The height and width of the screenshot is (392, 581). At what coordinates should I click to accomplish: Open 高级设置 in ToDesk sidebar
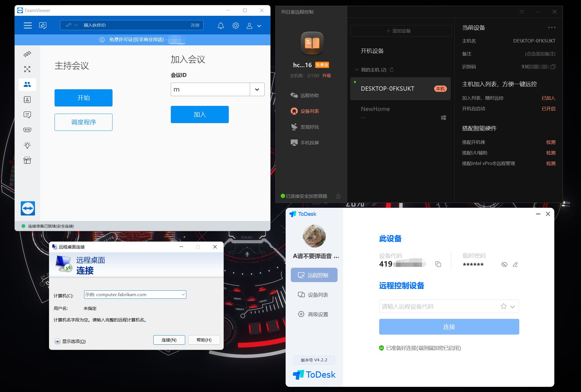click(x=314, y=314)
